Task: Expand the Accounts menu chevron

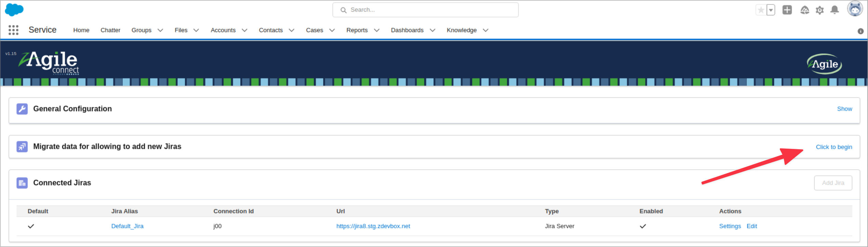Action: [245, 30]
